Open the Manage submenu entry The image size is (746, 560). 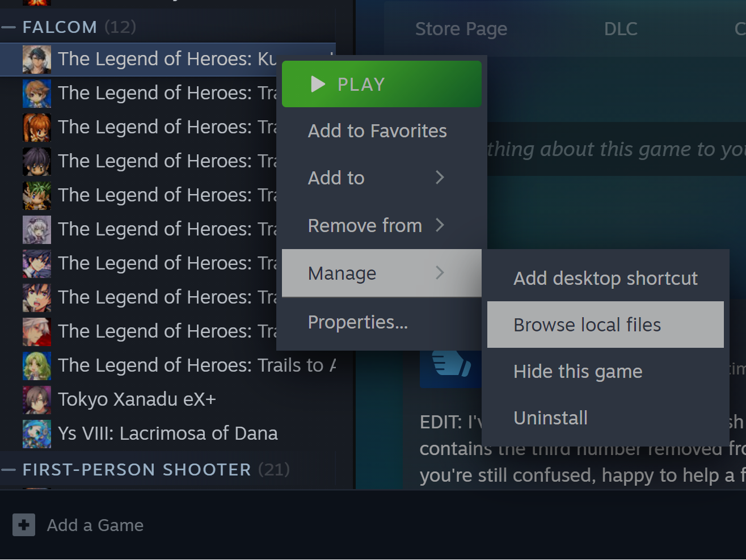[x=382, y=273]
